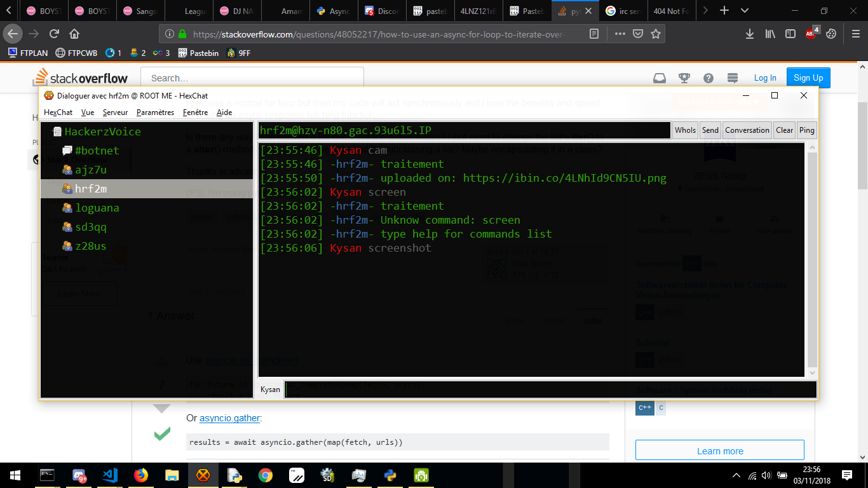Open HexChat menu
This screenshot has width=868, height=488.
point(58,112)
